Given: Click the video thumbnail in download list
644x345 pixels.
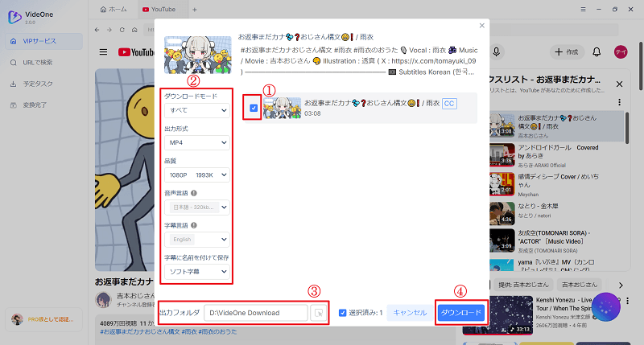Looking at the screenshot, I should [283, 108].
